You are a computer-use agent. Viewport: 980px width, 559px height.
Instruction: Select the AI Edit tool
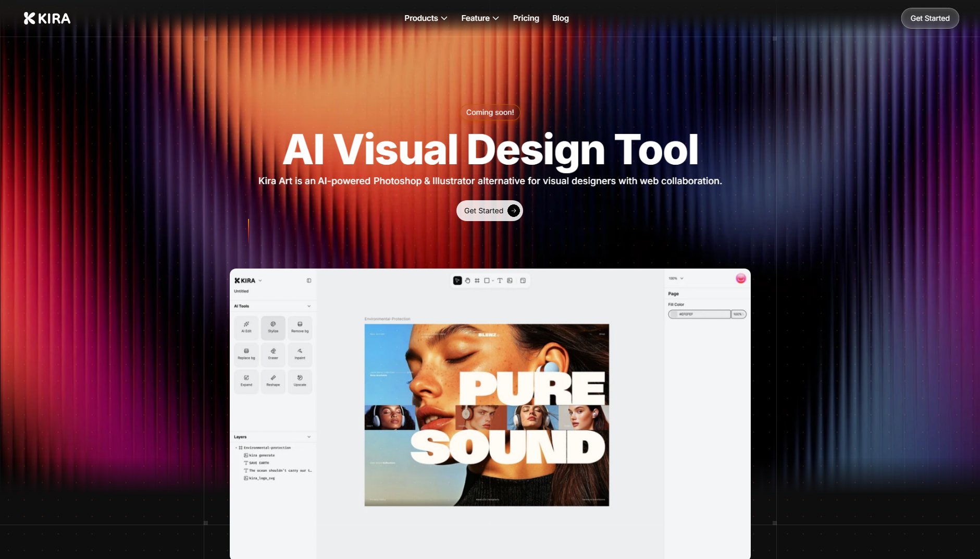click(246, 327)
